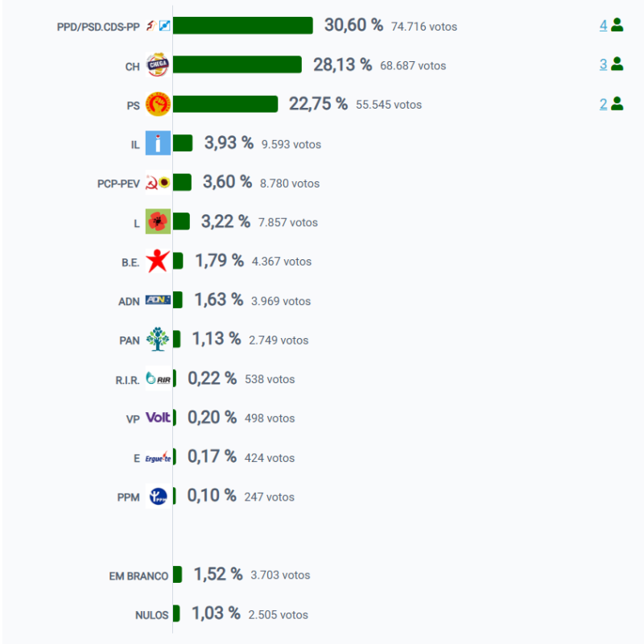644x644 pixels.
Task: Click the PAN tree logo
Action: 158,340
